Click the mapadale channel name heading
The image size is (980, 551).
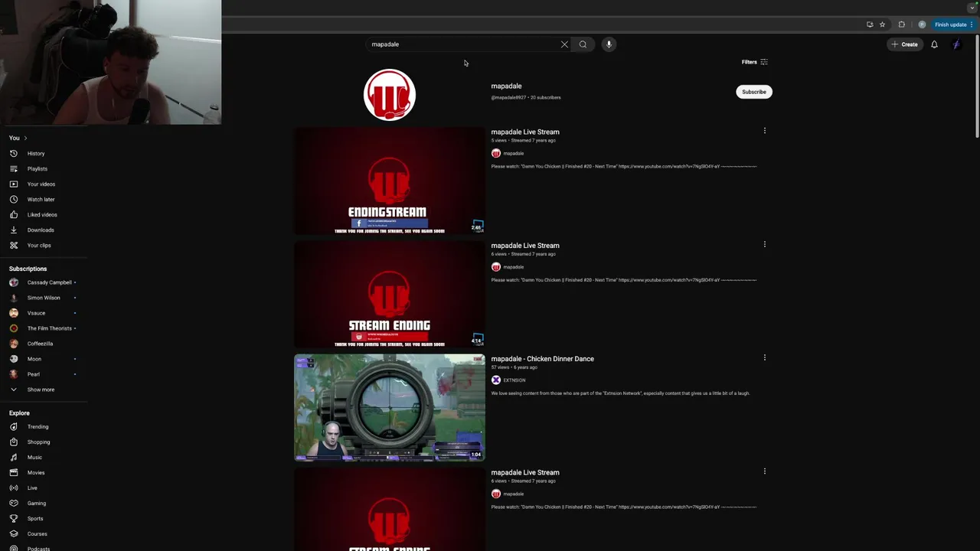(506, 86)
